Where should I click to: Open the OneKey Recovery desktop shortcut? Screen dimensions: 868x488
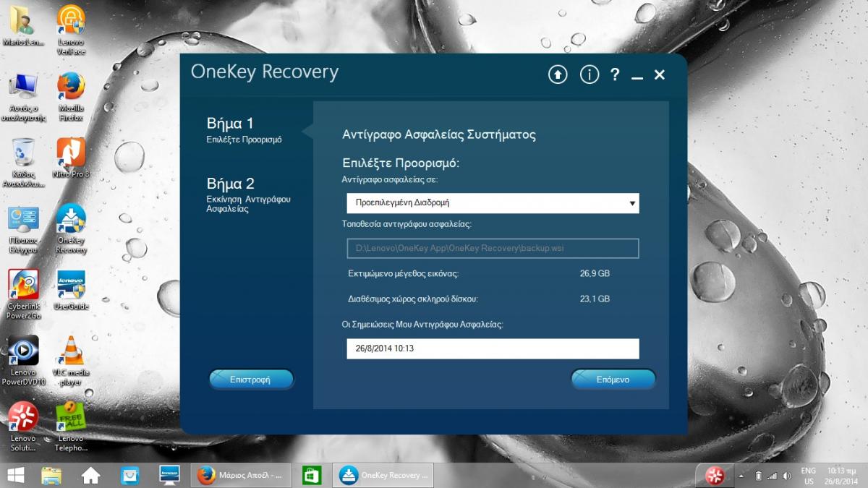click(71, 229)
